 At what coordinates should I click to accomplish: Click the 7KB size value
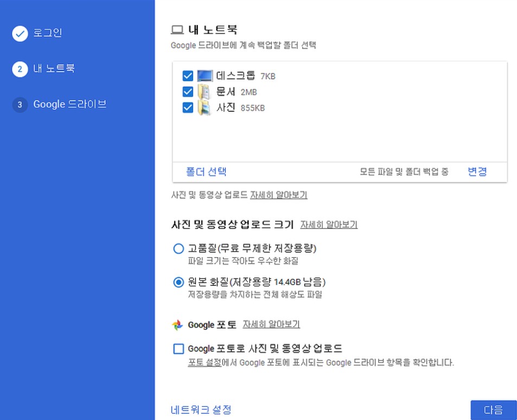click(268, 76)
